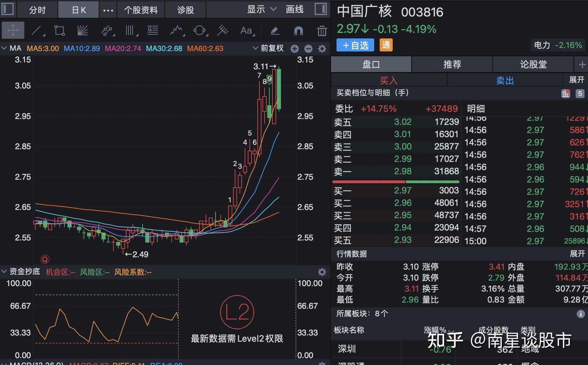Switch to the 分时 tab
The image size is (588, 365).
click(x=37, y=10)
